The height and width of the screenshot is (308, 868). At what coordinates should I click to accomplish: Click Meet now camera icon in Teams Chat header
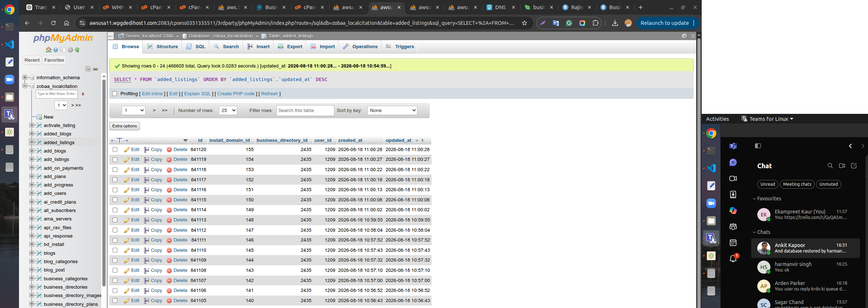click(x=842, y=166)
